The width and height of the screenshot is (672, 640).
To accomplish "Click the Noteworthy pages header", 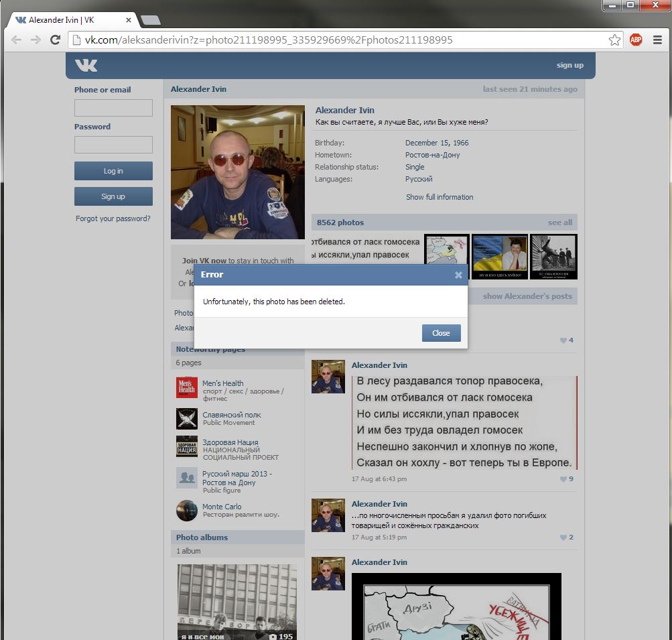I will point(210,349).
